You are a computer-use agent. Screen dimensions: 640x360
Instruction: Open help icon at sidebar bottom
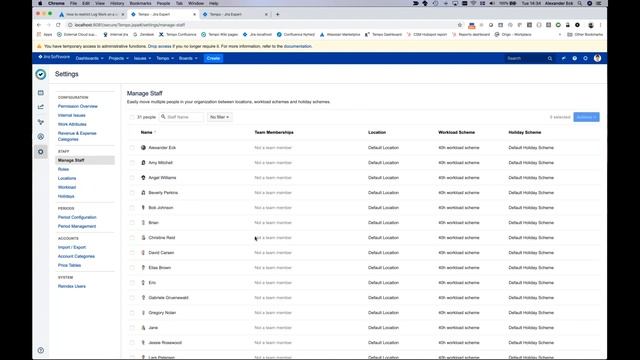(40, 350)
